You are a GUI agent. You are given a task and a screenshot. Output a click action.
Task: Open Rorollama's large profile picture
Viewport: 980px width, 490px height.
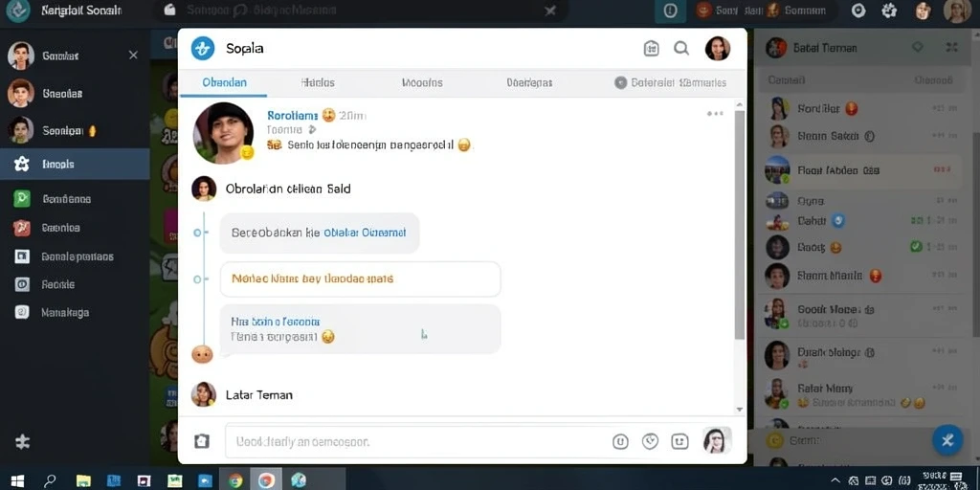click(x=223, y=133)
